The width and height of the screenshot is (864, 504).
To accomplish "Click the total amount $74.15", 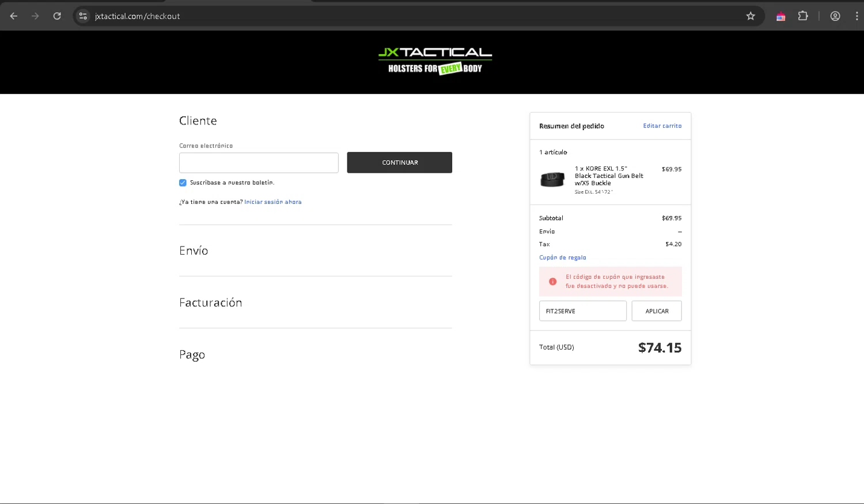I will 660,347.
